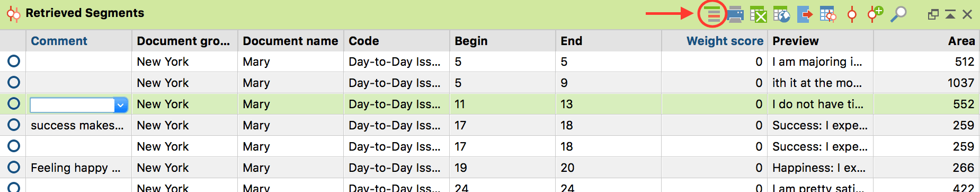Select the circle for the Area 1037 row
980x192 pixels.
click(x=14, y=83)
